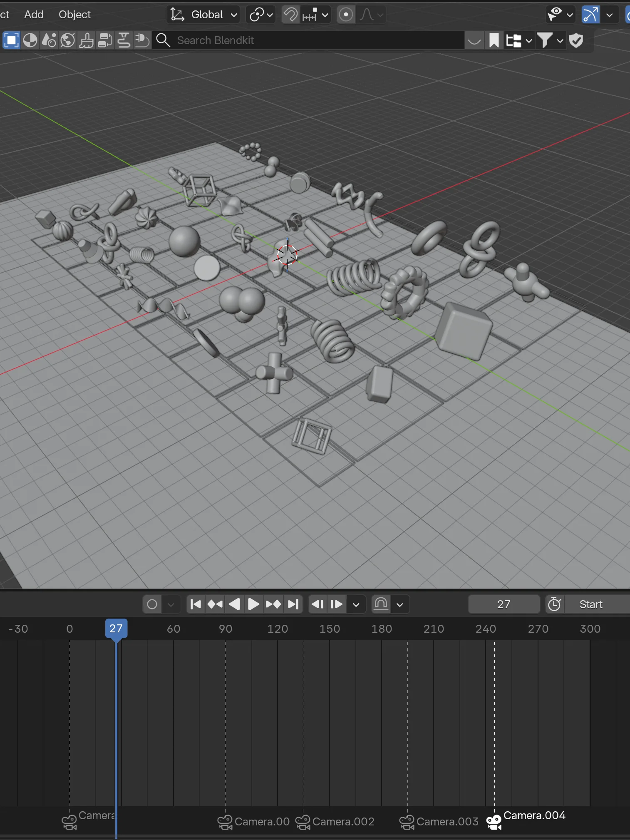This screenshot has width=630, height=840.
Task: Click frame 240 on timeline ruler
Action: pyautogui.click(x=486, y=629)
